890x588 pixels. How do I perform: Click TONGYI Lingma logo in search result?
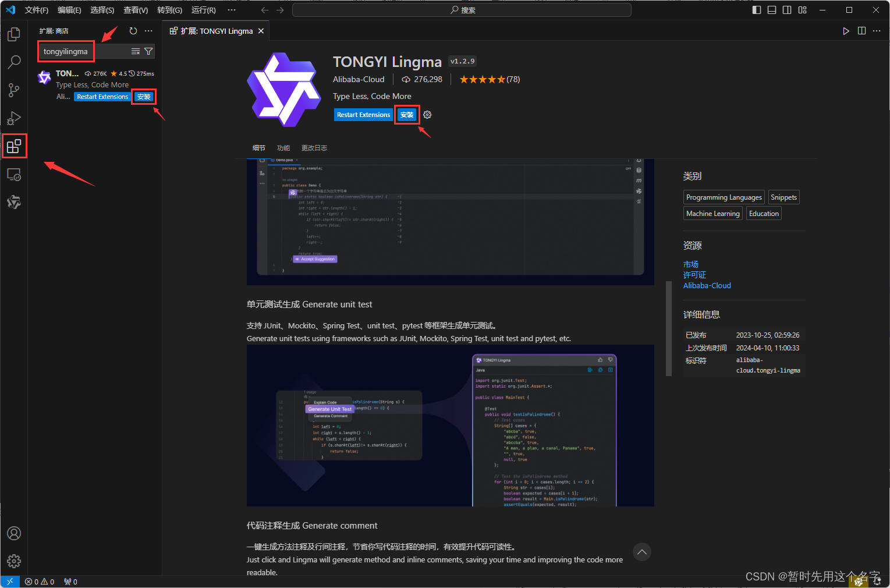pos(44,77)
